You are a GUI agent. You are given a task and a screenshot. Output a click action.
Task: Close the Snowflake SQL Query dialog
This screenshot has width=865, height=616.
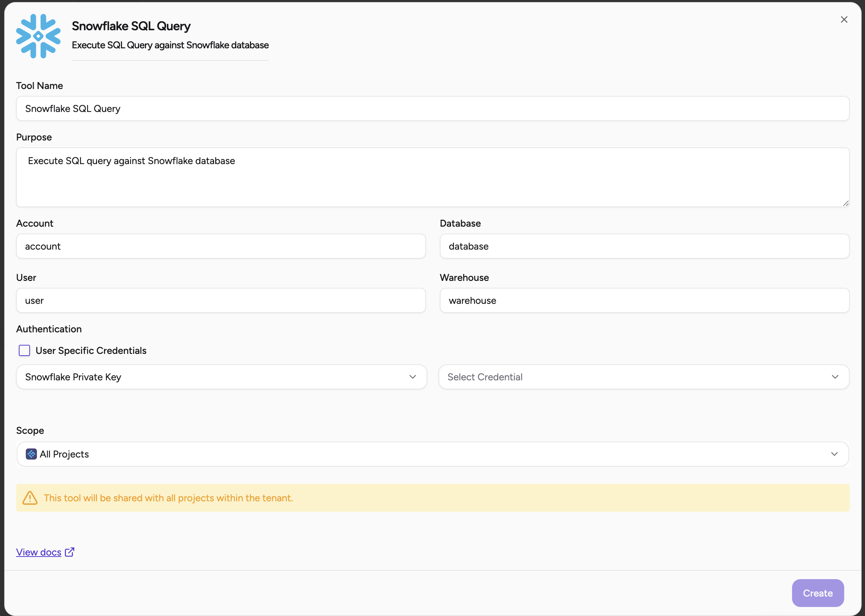tap(844, 20)
